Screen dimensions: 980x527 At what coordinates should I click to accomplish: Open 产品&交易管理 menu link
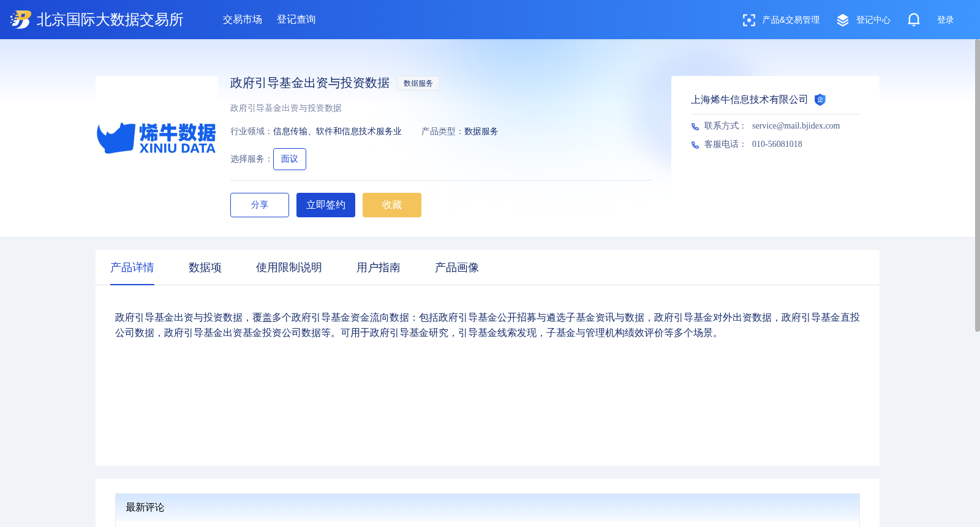pos(791,20)
